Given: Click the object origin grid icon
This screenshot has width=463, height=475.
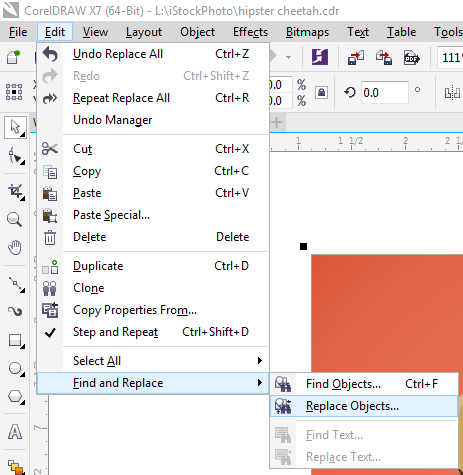Looking at the screenshot, I should pos(14,92).
